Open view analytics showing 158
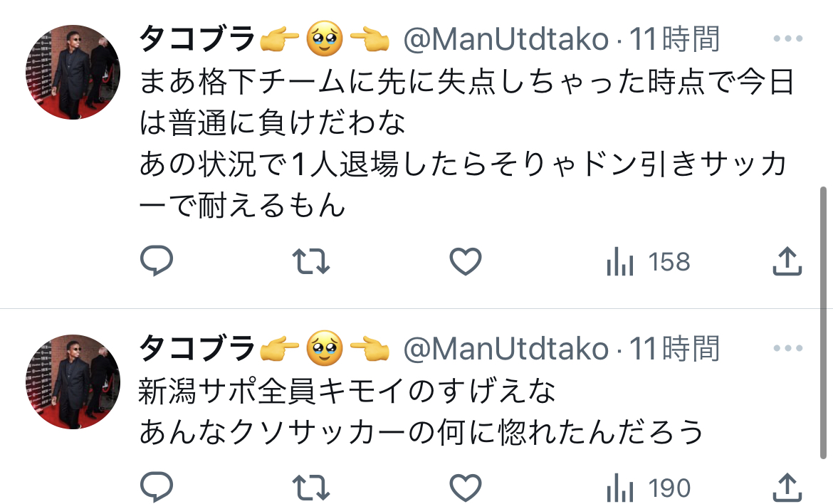The height and width of the screenshot is (504, 833). 648,262
